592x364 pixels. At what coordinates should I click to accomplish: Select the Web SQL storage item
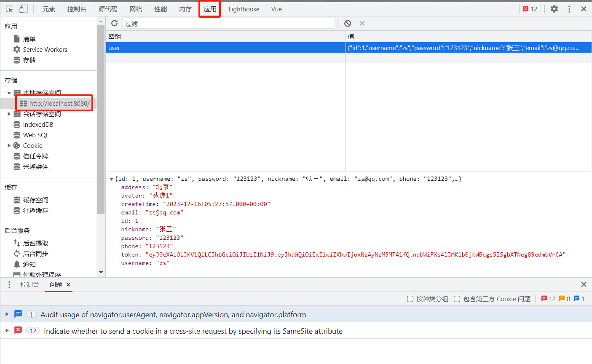(34, 135)
